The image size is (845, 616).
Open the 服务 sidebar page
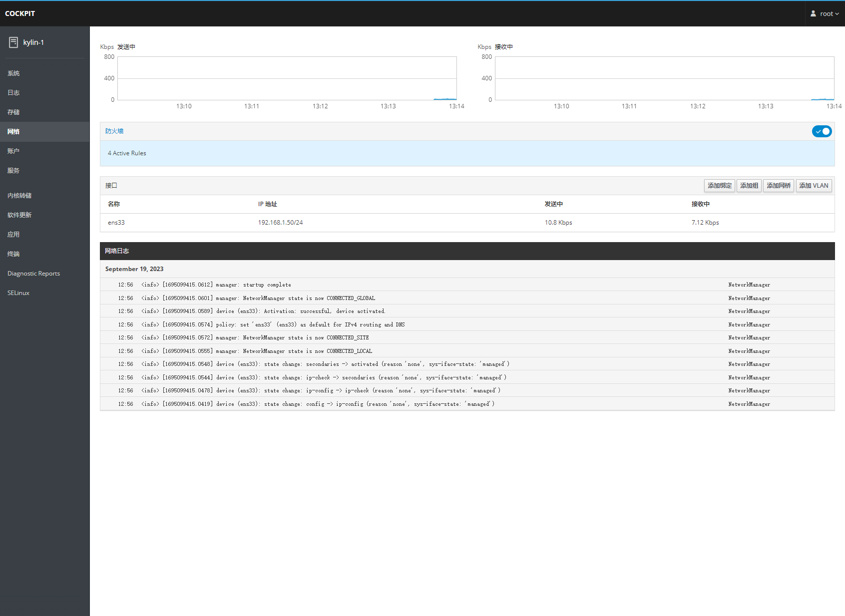pos(44,171)
